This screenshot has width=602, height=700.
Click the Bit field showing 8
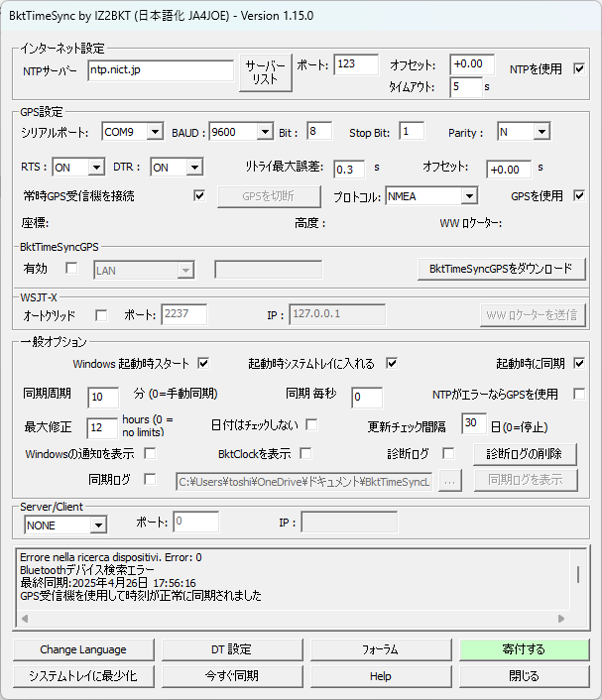[319, 131]
